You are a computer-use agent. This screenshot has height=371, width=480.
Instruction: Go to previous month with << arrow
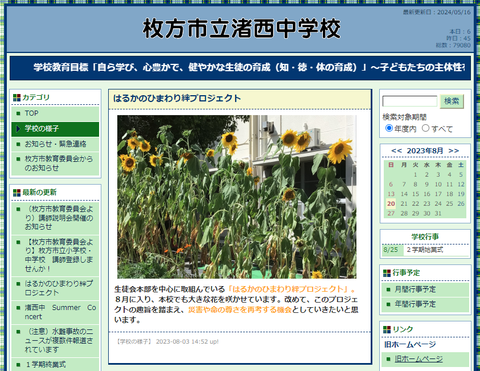click(x=396, y=151)
